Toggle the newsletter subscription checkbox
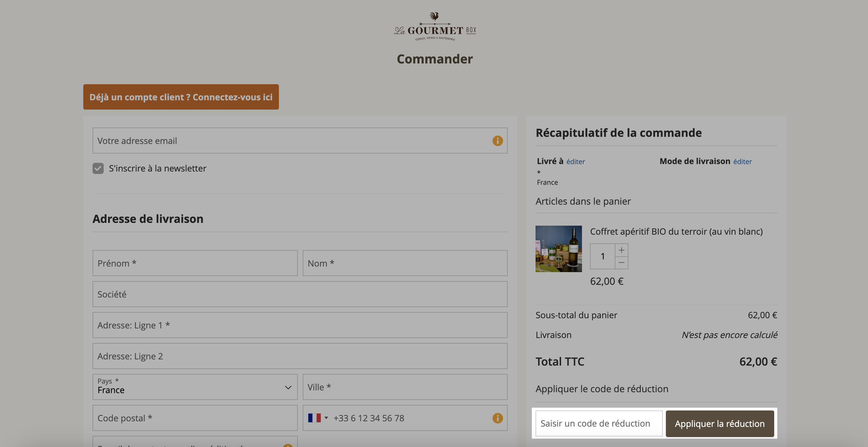Screen dimensions: 868x447 [x=98, y=168]
